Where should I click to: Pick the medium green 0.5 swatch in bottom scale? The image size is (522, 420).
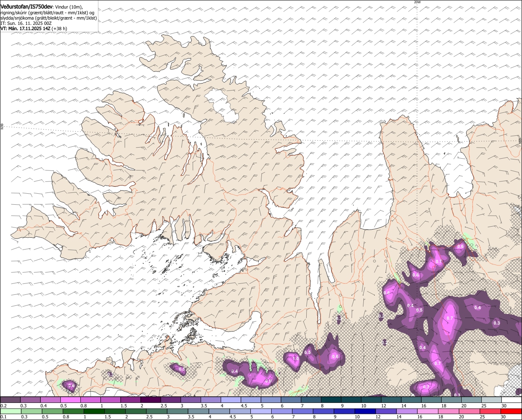53,411
